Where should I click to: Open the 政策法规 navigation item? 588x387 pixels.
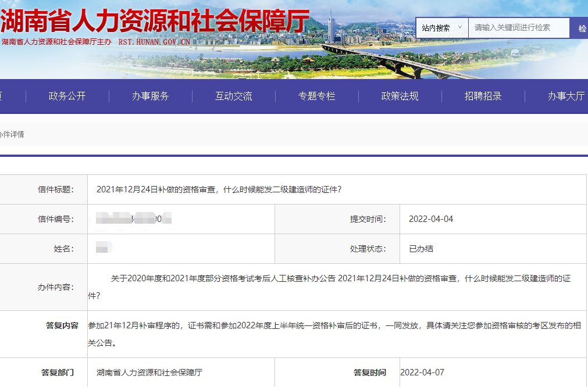click(x=400, y=96)
